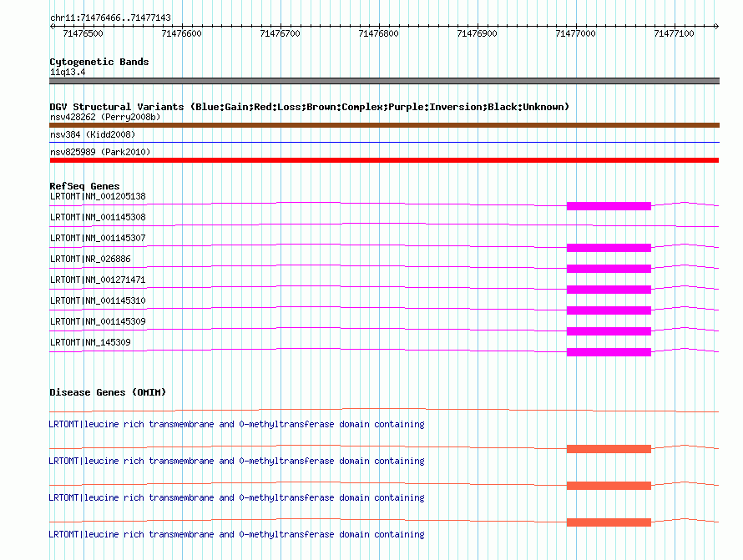The image size is (743, 560).
Task: Click the nsv384 (Kidd2008) label
Action: [93, 134]
